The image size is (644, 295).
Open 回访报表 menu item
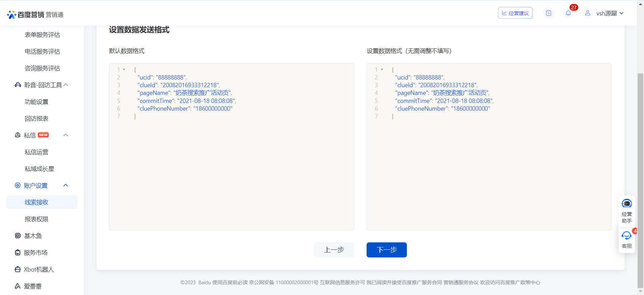pyautogui.click(x=37, y=118)
